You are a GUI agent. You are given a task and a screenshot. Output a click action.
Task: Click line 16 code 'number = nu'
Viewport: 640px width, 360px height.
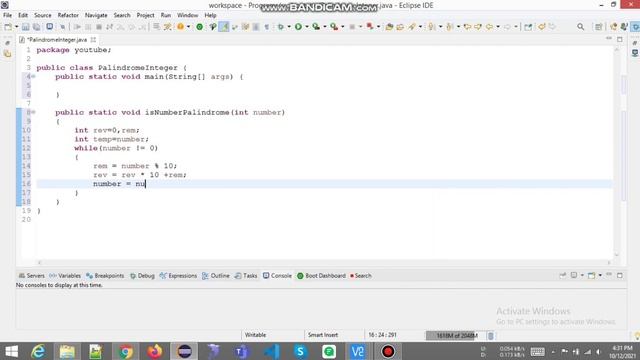[119, 184]
